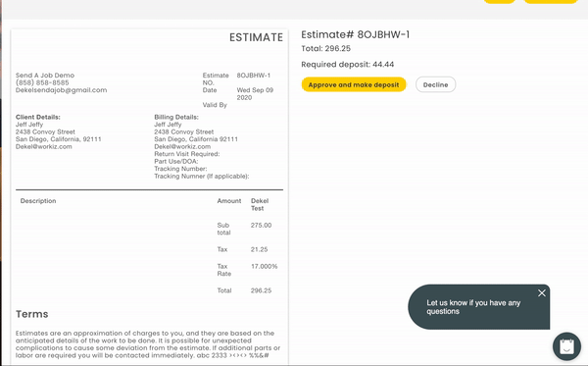Click Return Visit Required label
The width and height of the screenshot is (588, 366).
187,154
